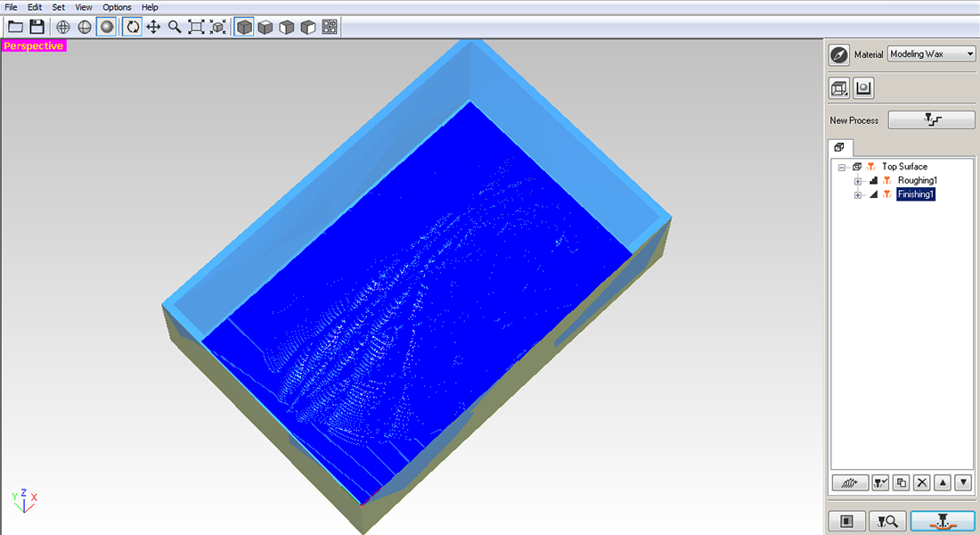Open the Help menu

pyautogui.click(x=150, y=7)
